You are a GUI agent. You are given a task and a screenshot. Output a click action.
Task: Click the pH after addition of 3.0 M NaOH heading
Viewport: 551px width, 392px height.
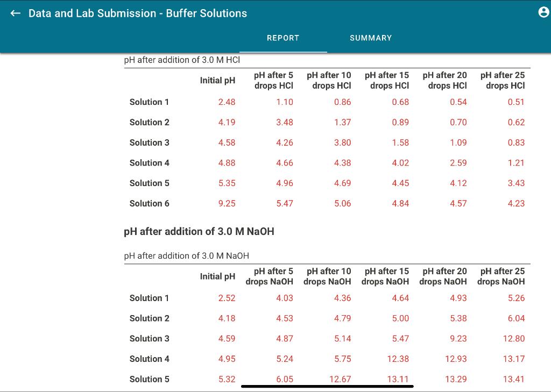point(199,231)
